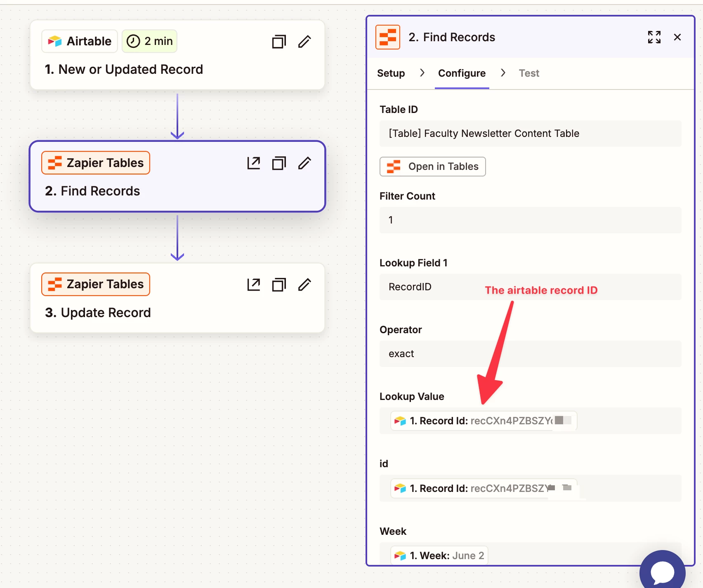Open the Operator exact dropdown
703x588 pixels.
click(x=530, y=354)
